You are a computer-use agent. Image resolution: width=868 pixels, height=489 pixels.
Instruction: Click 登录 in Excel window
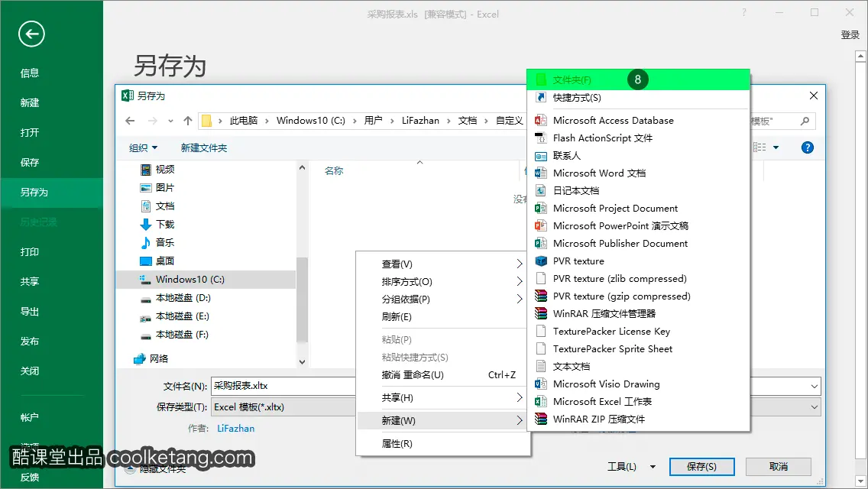coord(850,35)
